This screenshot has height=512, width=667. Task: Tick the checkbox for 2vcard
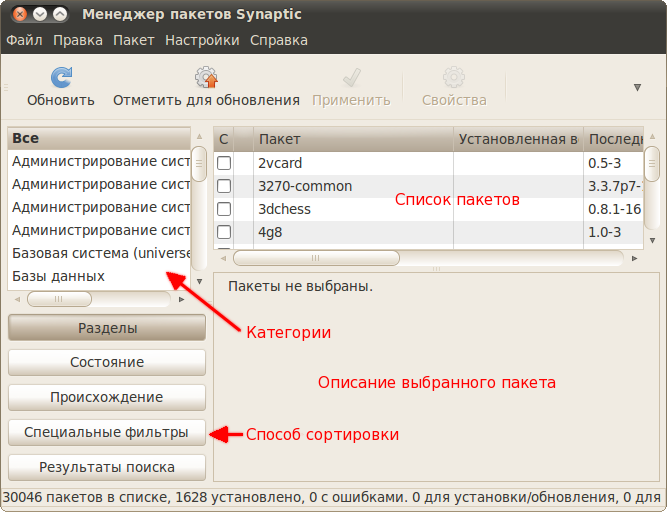coord(224,163)
